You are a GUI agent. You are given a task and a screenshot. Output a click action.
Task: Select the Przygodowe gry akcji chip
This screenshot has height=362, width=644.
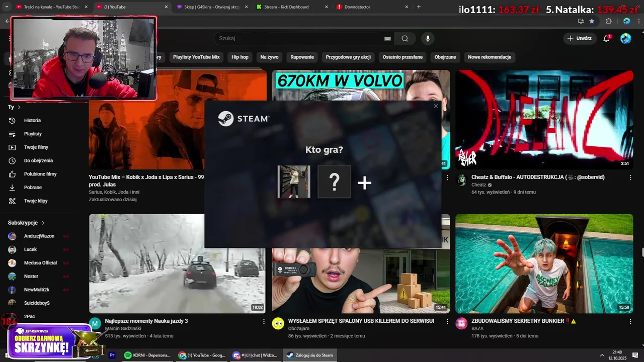point(348,57)
